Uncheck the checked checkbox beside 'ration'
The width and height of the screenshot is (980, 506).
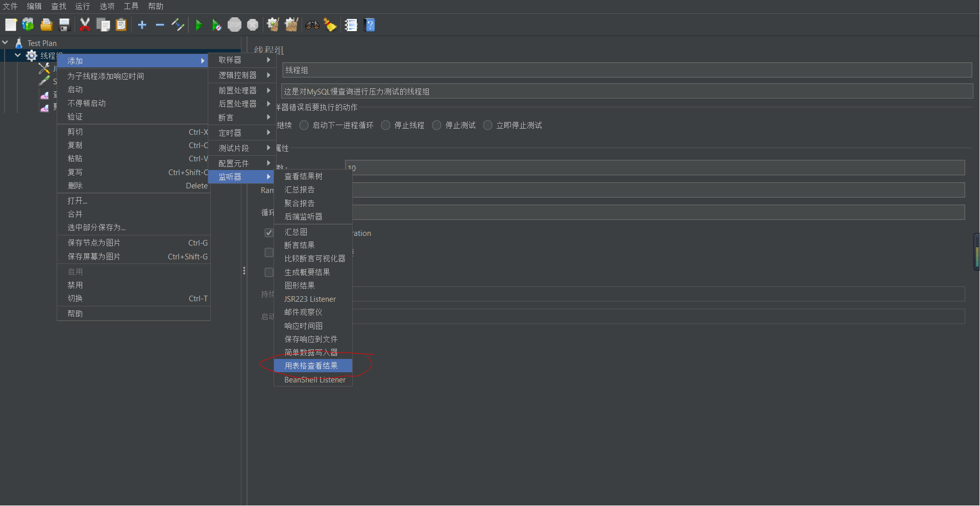pyautogui.click(x=269, y=233)
